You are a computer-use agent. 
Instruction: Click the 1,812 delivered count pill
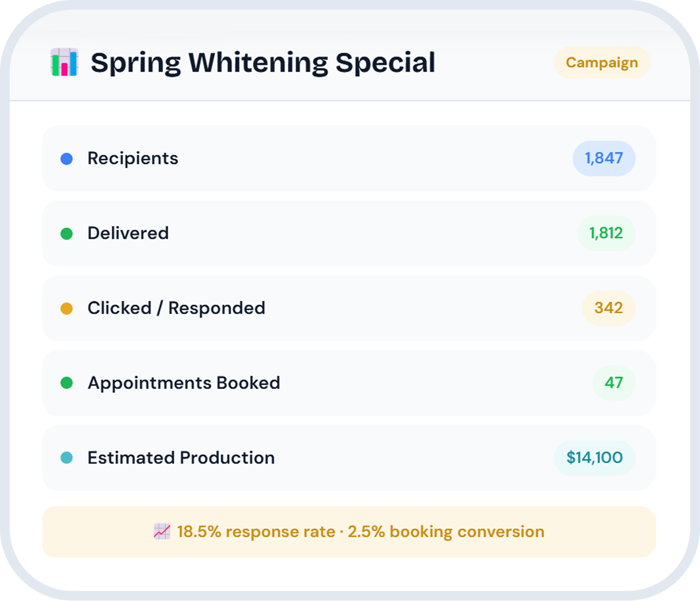pos(606,233)
